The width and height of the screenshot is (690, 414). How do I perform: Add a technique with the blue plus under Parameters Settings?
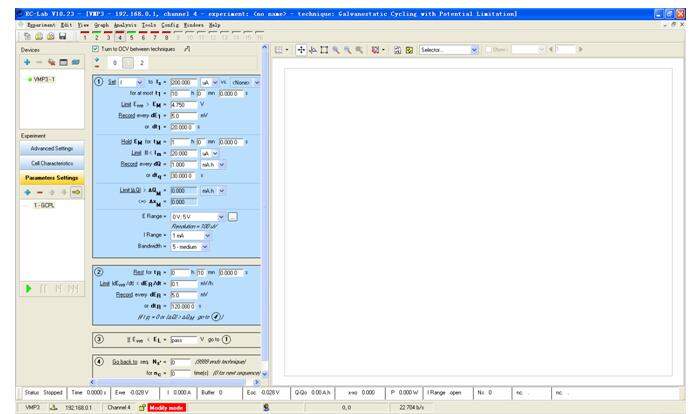(x=27, y=192)
